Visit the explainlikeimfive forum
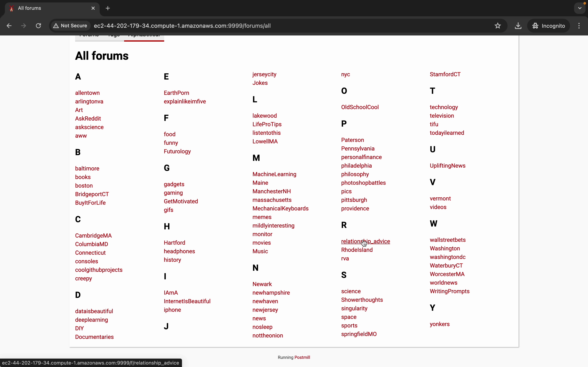Image resolution: width=588 pixels, height=367 pixels. (x=185, y=102)
